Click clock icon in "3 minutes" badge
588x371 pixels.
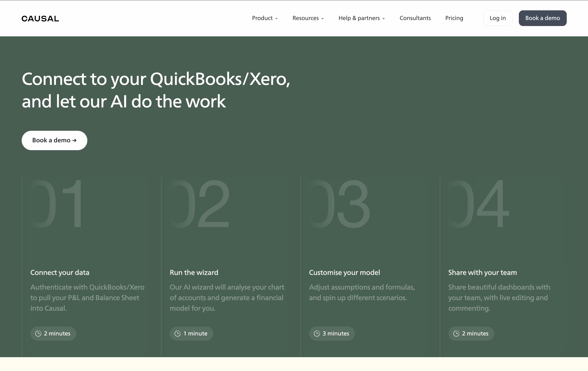point(317,333)
